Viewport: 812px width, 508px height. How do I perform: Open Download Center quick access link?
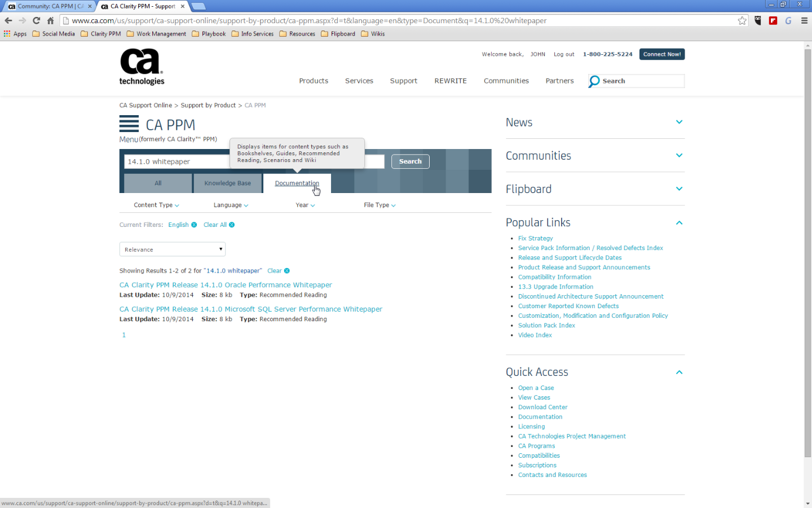(x=542, y=407)
